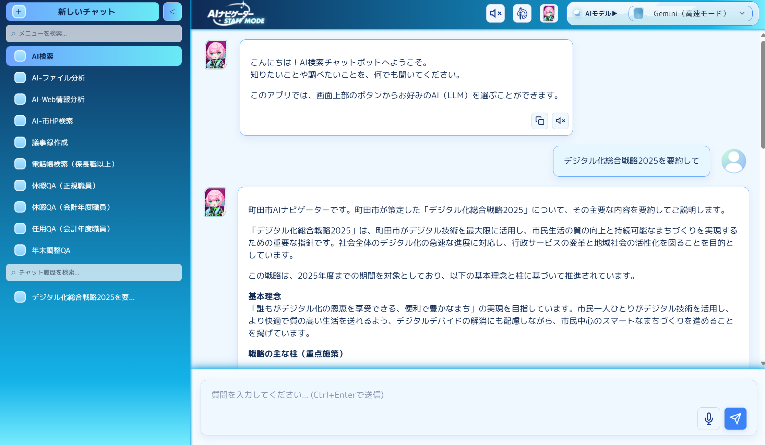Copy the welcome message with copy icon

point(539,121)
